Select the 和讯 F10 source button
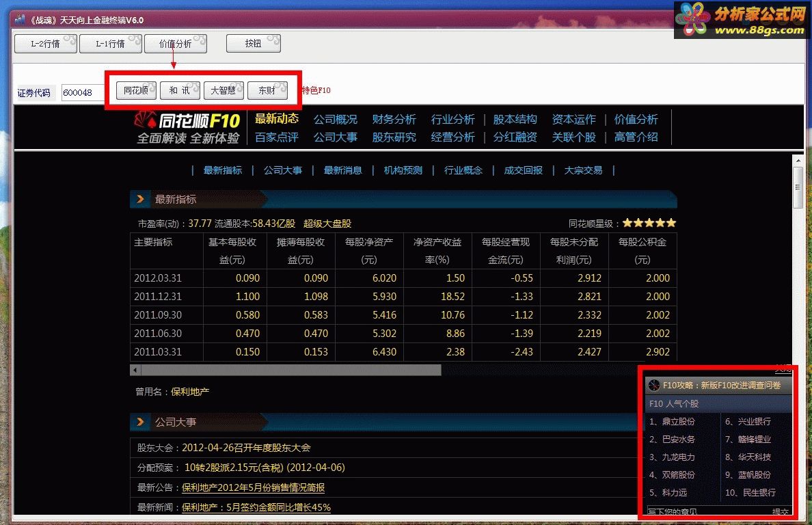Screen dimensions: 812x525 pyautogui.click(x=180, y=90)
